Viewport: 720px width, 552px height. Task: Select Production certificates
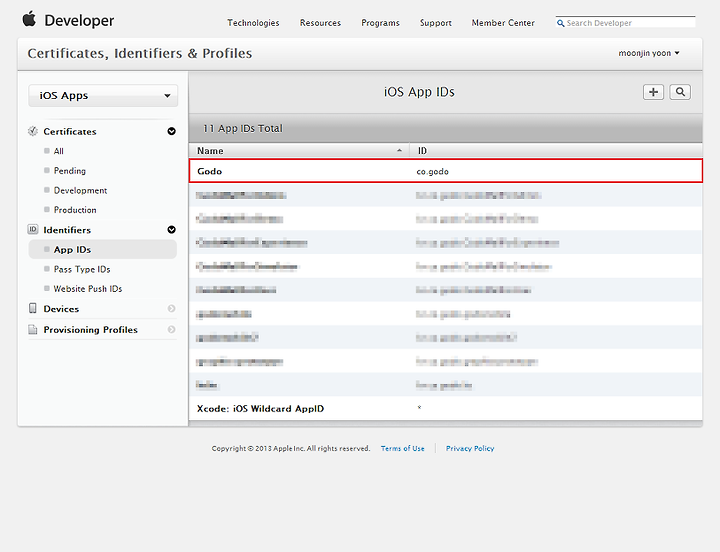(75, 210)
